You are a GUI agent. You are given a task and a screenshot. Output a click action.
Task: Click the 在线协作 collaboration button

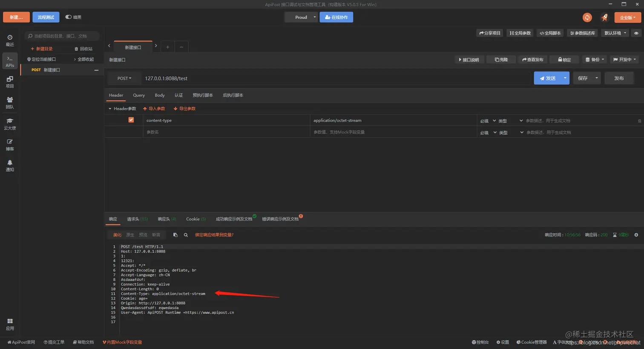336,17
